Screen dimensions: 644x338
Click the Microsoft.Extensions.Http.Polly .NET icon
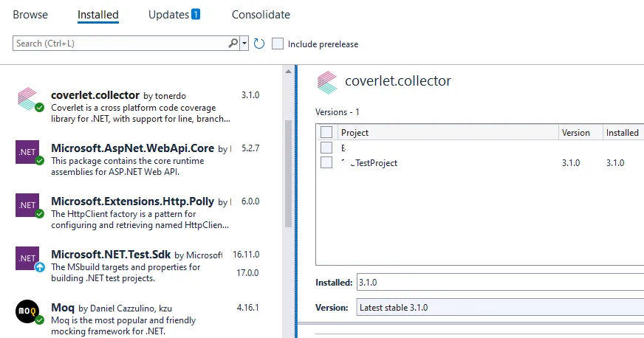[x=27, y=205]
